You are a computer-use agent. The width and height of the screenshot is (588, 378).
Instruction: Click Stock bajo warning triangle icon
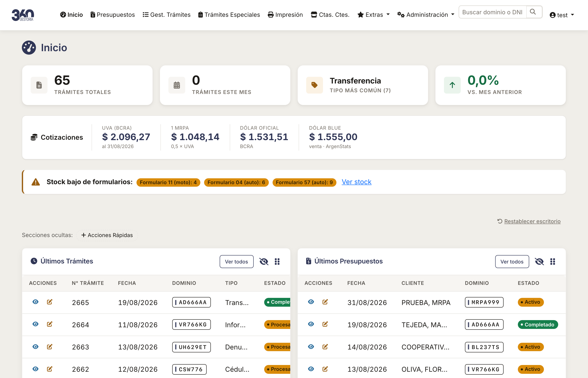36,182
